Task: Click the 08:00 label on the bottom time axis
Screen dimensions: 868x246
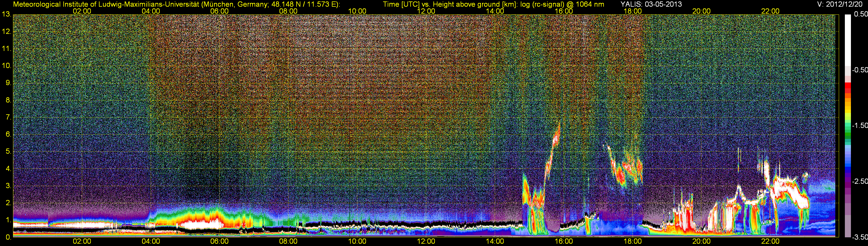Action: (288, 241)
